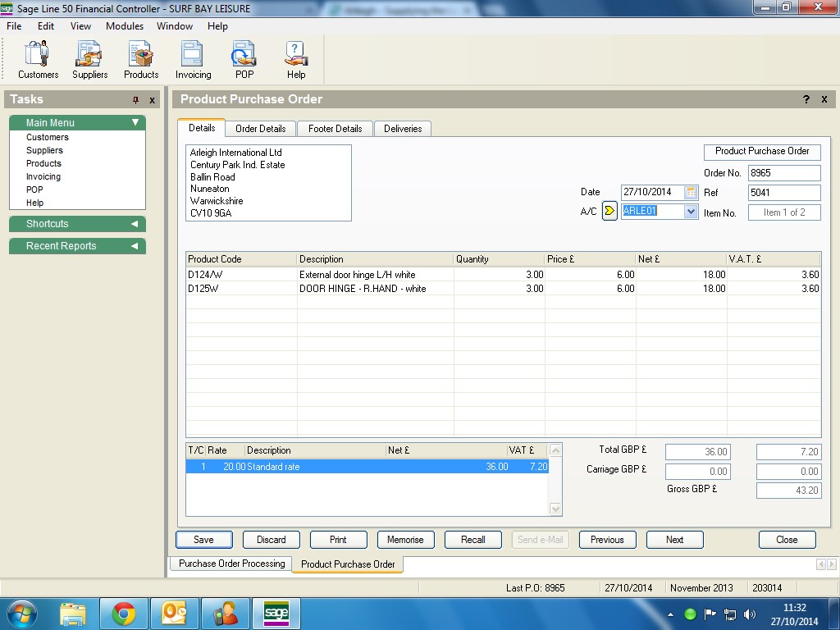Click the yellow arrow A/C record button
The width and height of the screenshot is (840, 630).
609,211
